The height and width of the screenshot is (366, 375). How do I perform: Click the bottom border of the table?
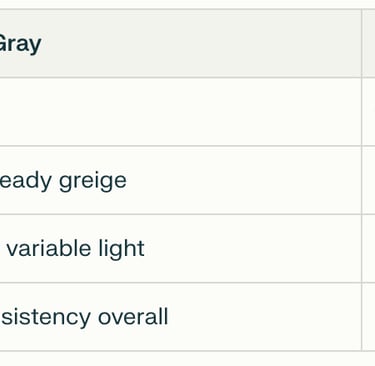(x=187, y=351)
